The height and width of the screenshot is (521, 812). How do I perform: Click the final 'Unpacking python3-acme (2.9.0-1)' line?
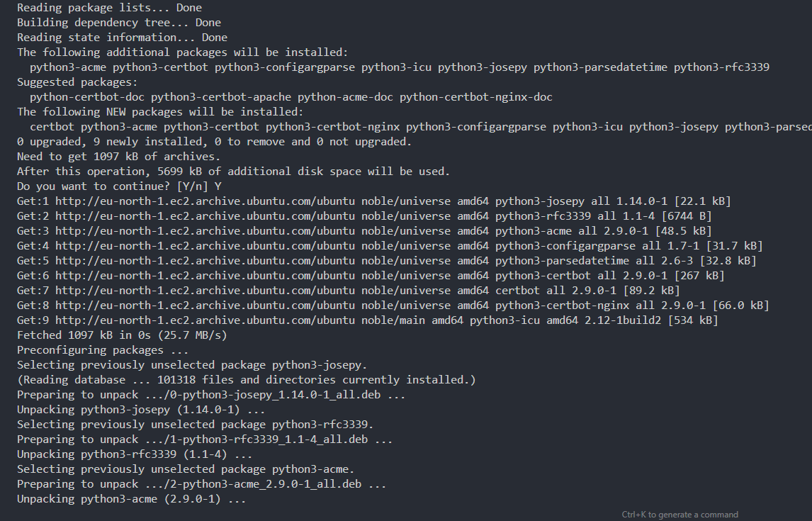point(131,499)
